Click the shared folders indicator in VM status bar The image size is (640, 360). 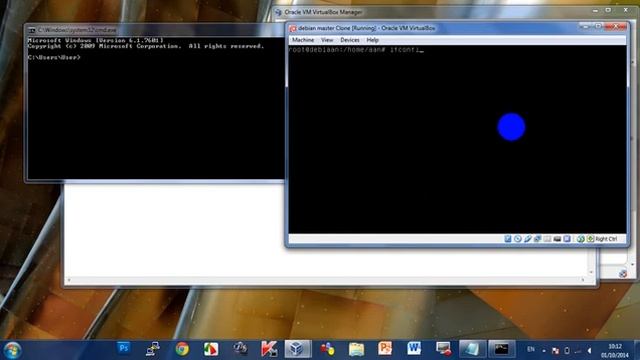pyautogui.click(x=547, y=239)
